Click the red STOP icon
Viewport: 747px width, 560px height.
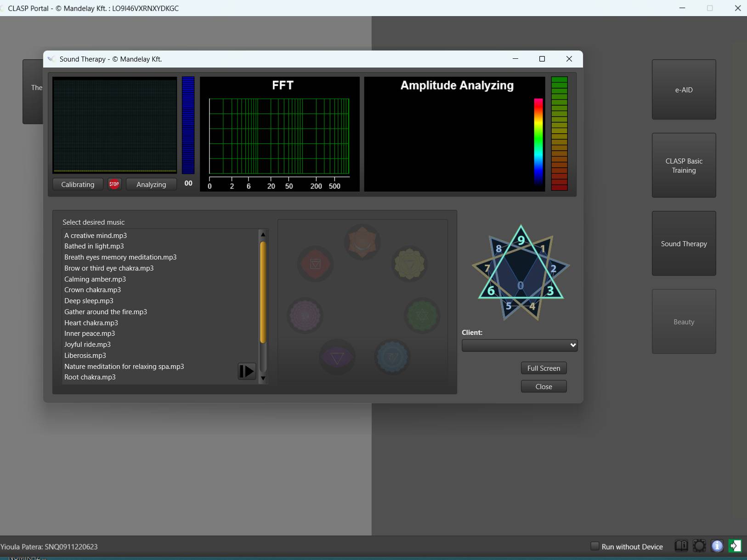[x=114, y=184]
